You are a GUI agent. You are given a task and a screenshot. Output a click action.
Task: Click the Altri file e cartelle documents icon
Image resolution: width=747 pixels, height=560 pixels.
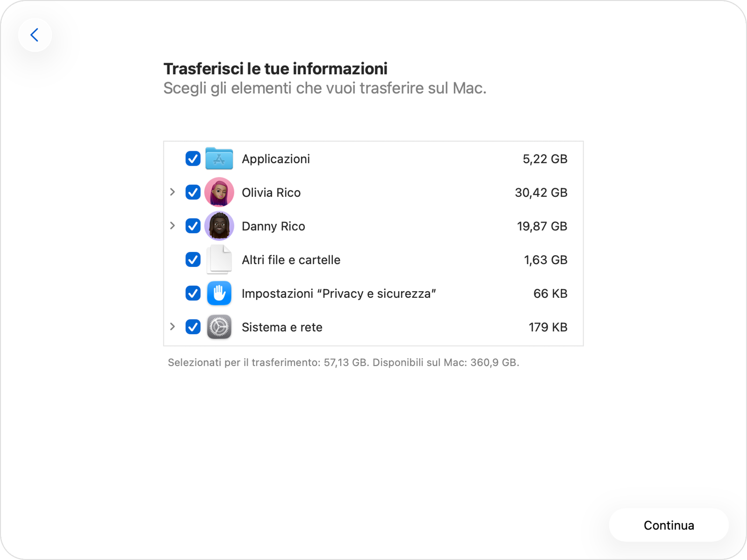click(219, 259)
